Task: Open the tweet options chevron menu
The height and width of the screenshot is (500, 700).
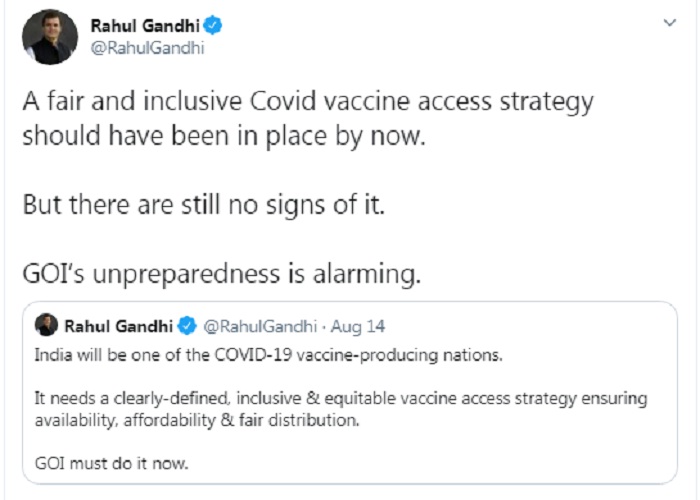Action: point(669,22)
